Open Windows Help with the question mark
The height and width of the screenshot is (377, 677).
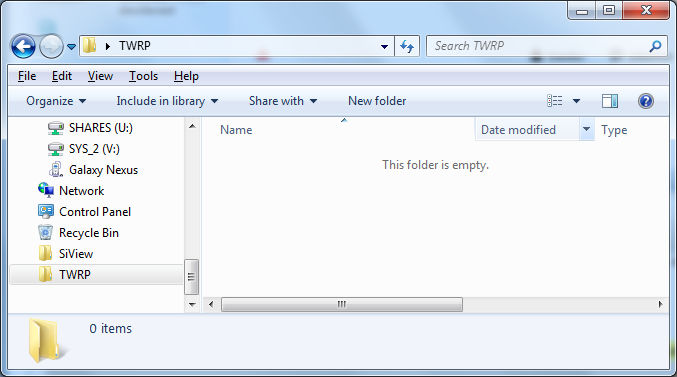645,101
